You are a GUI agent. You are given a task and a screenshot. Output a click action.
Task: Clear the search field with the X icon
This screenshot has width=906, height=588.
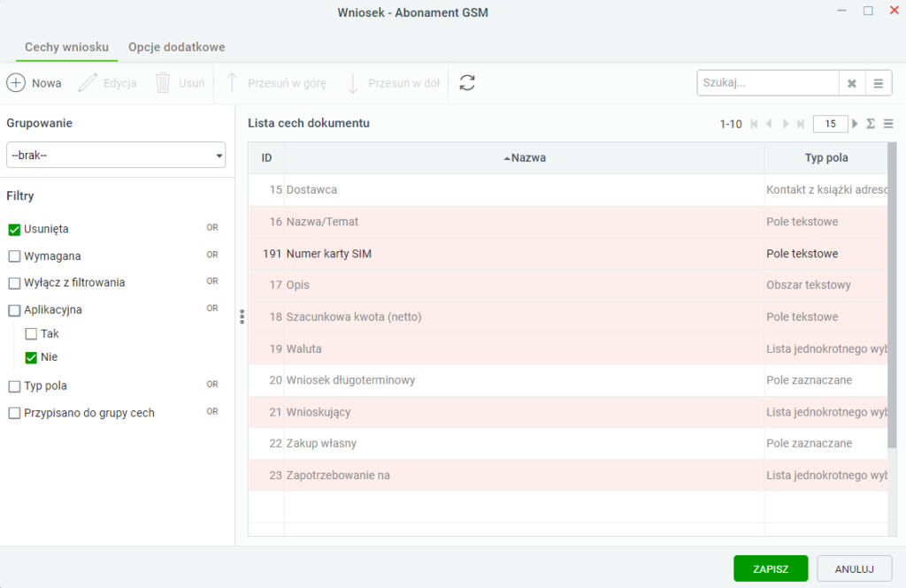click(x=852, y=83)
